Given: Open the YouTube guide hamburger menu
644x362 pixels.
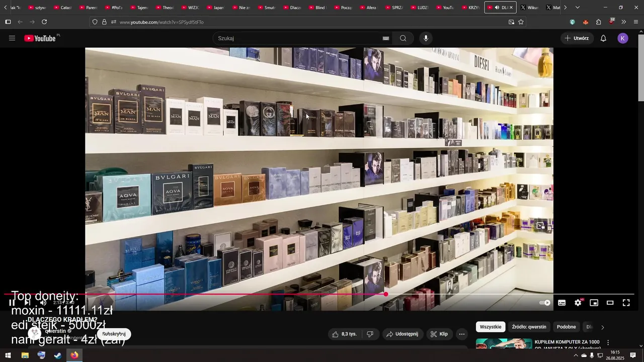Looking at the screenshot, I should (12, 38).
